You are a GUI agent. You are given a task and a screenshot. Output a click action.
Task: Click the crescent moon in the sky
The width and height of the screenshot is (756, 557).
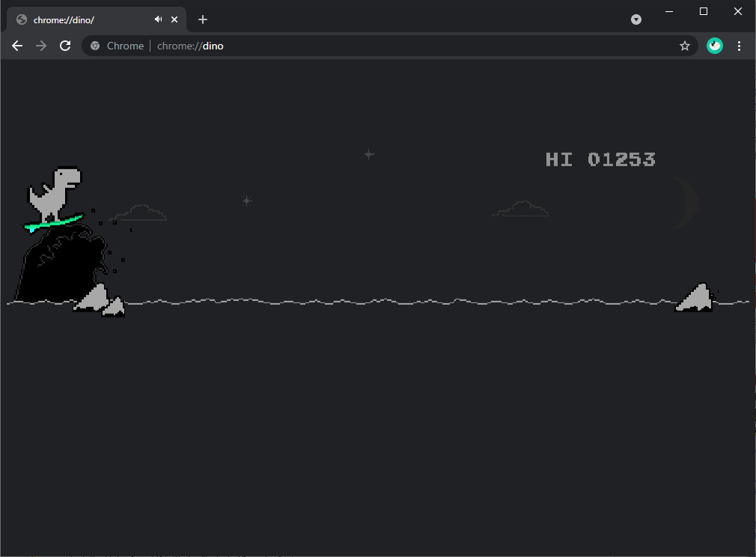[686, 203]
